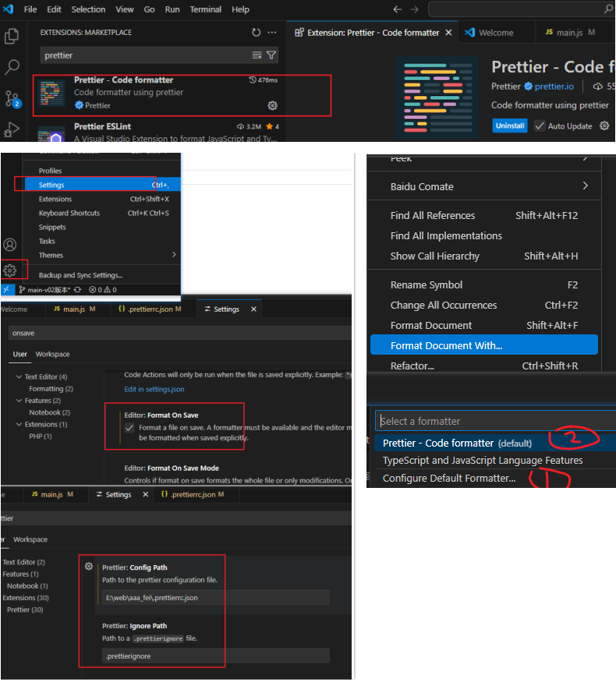Close the Settings tab next to main.js
The height and width of the screenshot is (682, 616).
click(x=145, y=494)
